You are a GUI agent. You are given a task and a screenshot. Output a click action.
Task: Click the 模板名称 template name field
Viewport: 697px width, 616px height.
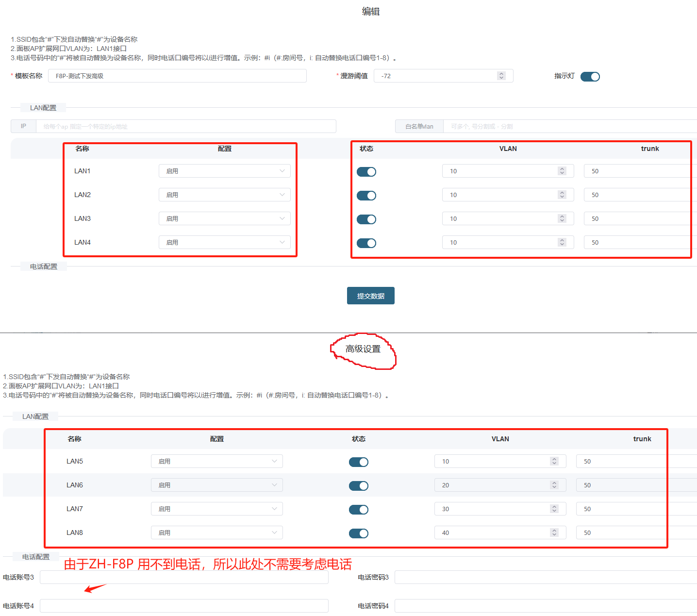pos(177,76)
